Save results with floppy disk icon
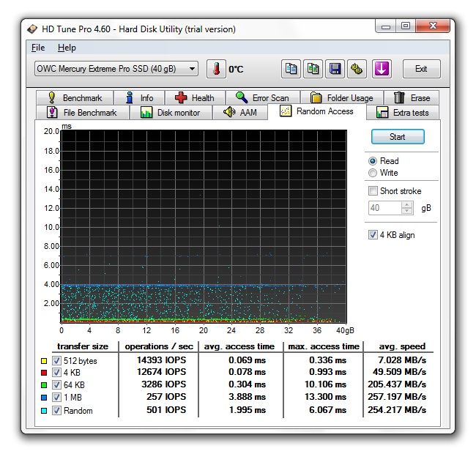This screenshot has width=476, height=454. (335, 69)
